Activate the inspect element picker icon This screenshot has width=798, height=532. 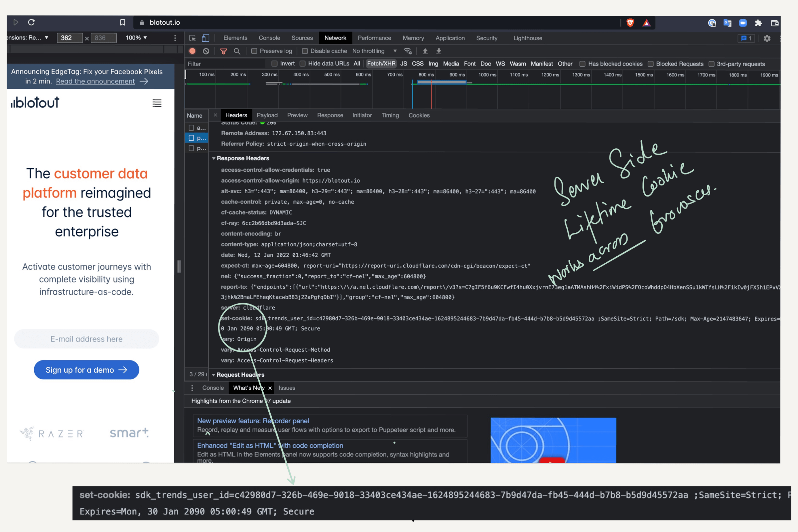[x=193, y=38]
